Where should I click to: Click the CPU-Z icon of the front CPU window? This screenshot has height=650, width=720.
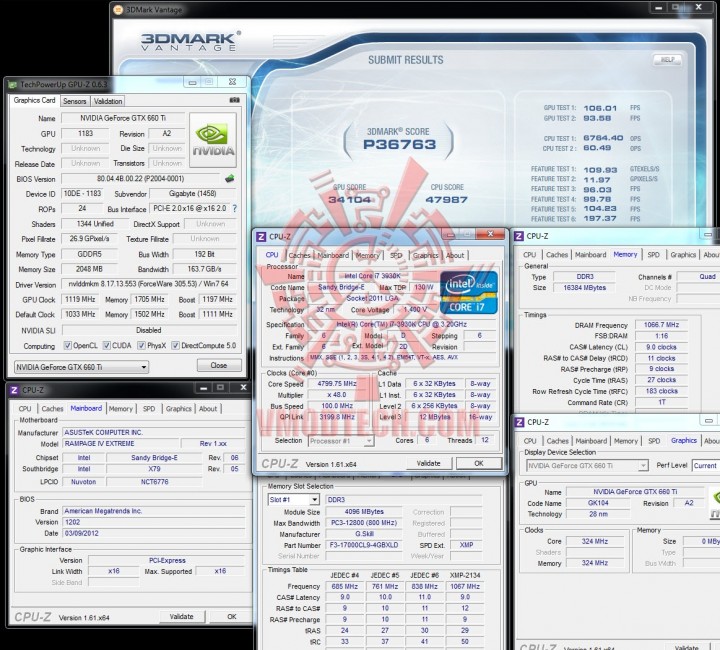tap(261, 237)
